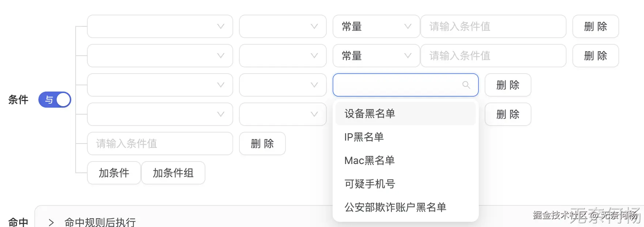This screenshot has height=227, width=644.
Task: Delete the second condition row
Action: point(595,56)
